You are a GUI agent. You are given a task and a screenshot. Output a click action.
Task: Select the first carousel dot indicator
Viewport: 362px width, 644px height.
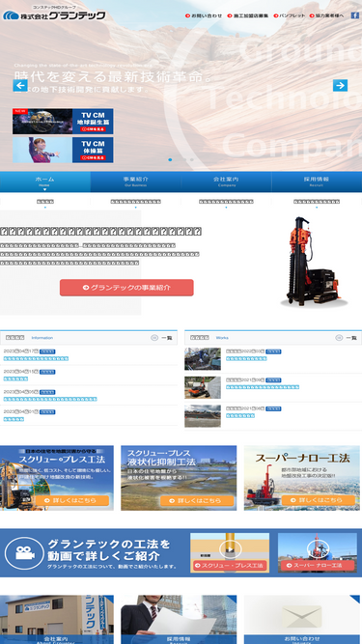click(170, 159)
